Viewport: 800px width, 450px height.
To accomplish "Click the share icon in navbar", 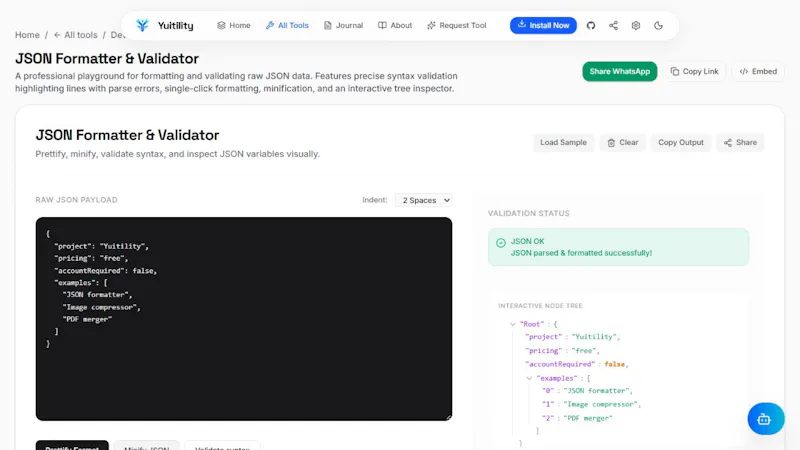I will point(613,26).
